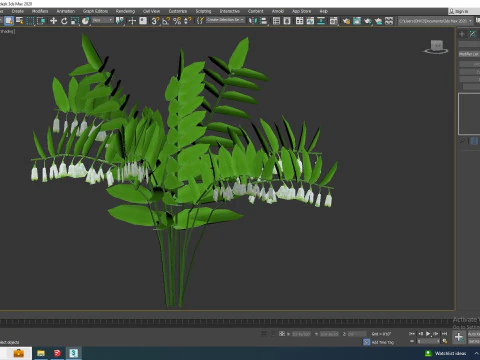Open the Create menu
The width and height of the screenshot is (480, 360).
(18, 11)
